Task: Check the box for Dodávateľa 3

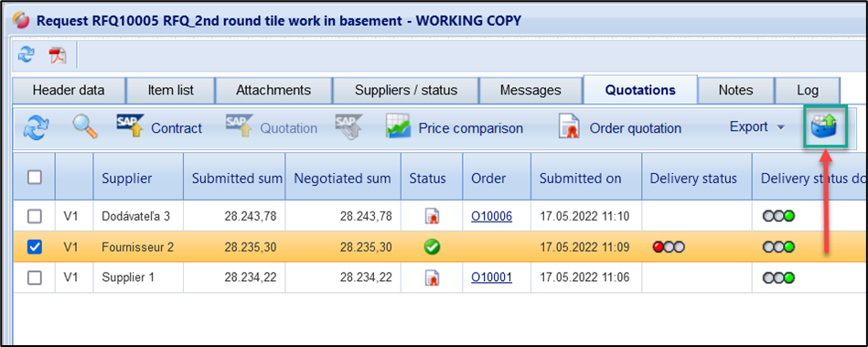Action: pos(35,216)
